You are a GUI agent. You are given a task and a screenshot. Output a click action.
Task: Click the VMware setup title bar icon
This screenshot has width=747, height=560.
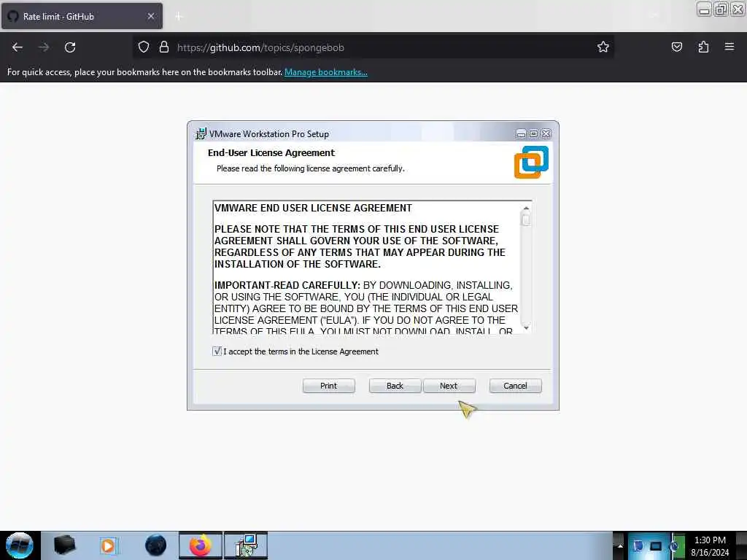[201, 134]
